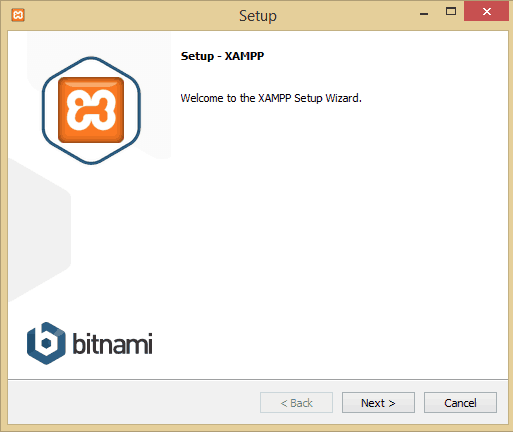Image resolution: width=513 pixels, height=432 pixels.
Task: Click the "Setup Wizard" words in welcome line
Action: click(x=328, y=98)
